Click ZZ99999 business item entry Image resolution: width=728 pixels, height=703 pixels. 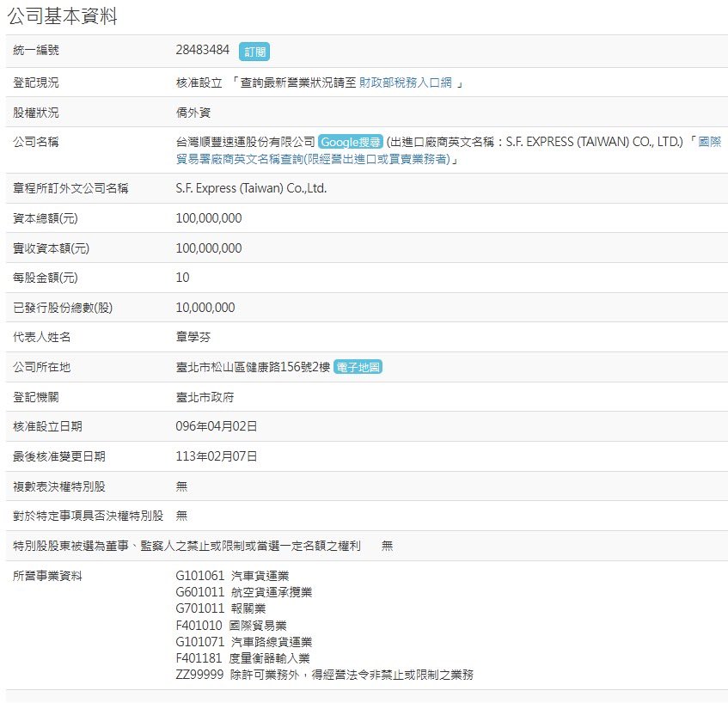(325, 675)
